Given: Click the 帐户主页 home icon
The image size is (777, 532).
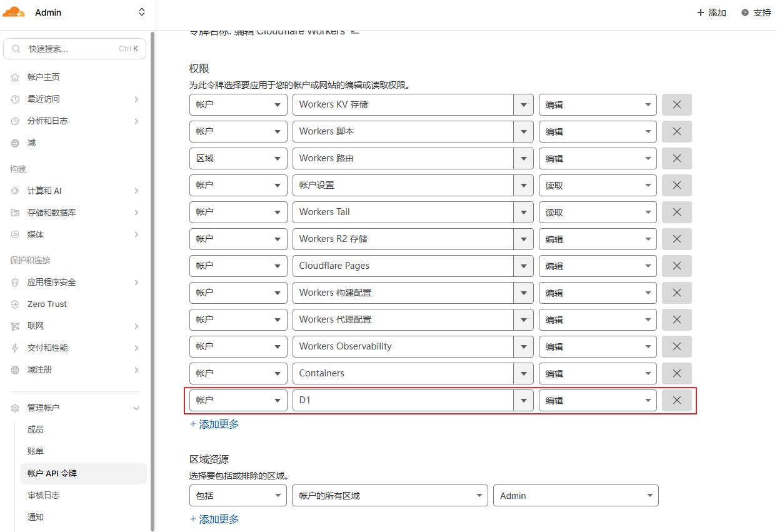Looking at the screenshot, I should coord(15,78).
